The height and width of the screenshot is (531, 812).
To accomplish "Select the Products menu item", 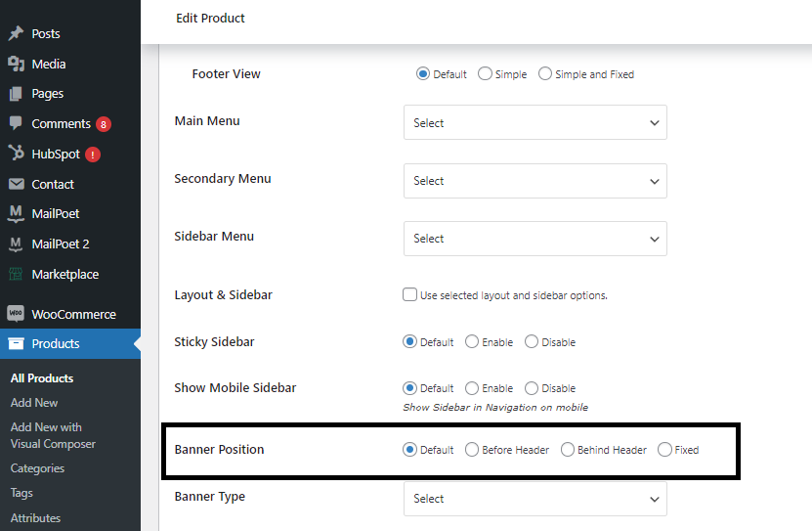I will coord(70,343).
